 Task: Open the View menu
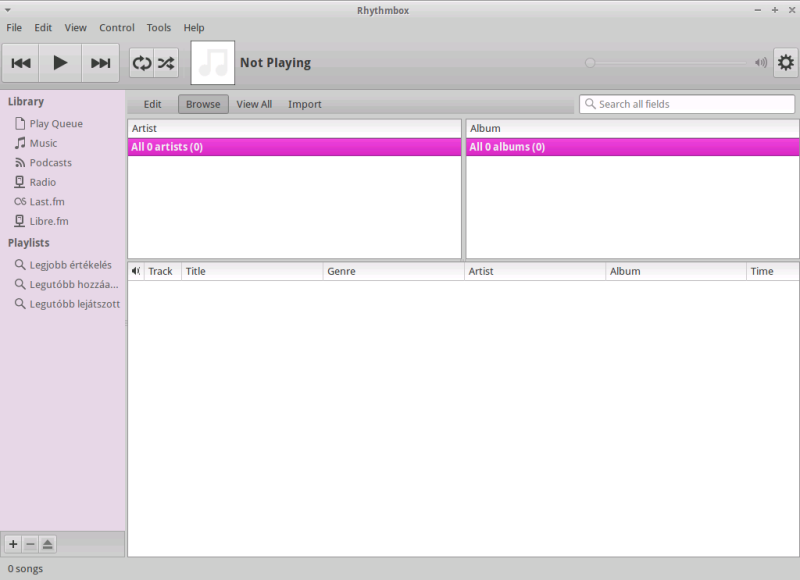(x=76, y=28)
